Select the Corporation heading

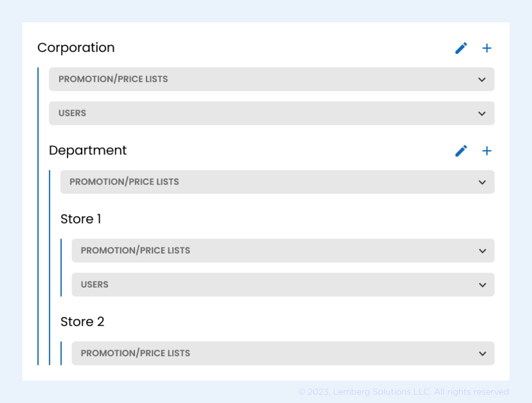click(76, 48)
